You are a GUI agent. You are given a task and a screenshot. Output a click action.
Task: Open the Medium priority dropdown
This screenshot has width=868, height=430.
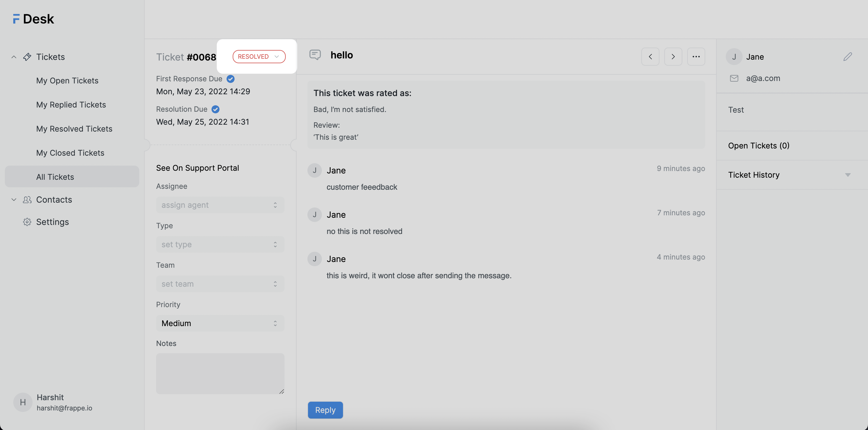[220, 323]
